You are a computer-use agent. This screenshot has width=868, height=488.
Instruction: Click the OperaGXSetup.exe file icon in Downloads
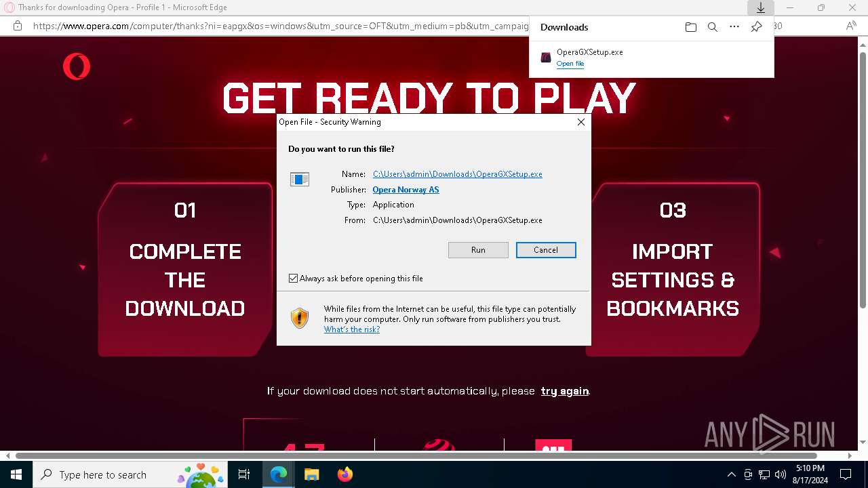tap(545, 58)
